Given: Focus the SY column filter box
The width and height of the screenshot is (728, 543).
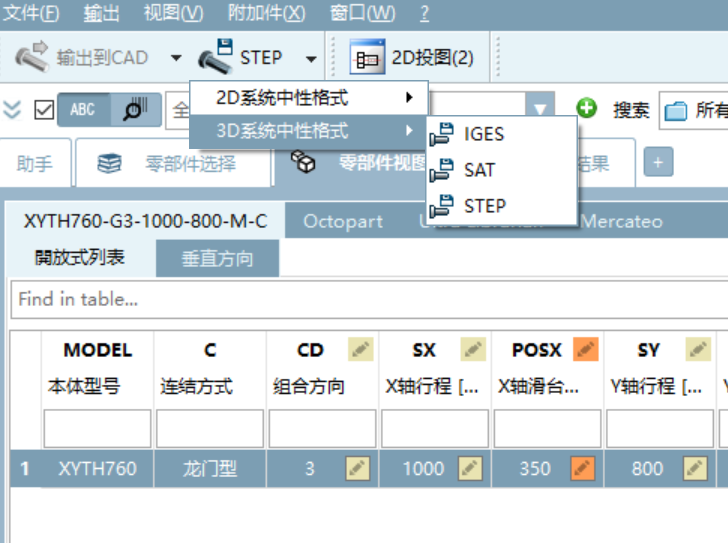Looking at the screenshot, I should coord(660,428).
